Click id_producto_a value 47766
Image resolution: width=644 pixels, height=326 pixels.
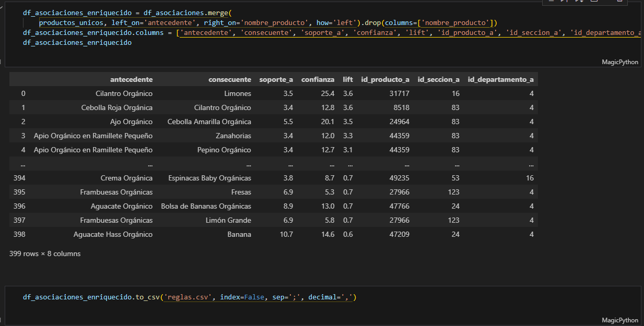coord(400,206)
